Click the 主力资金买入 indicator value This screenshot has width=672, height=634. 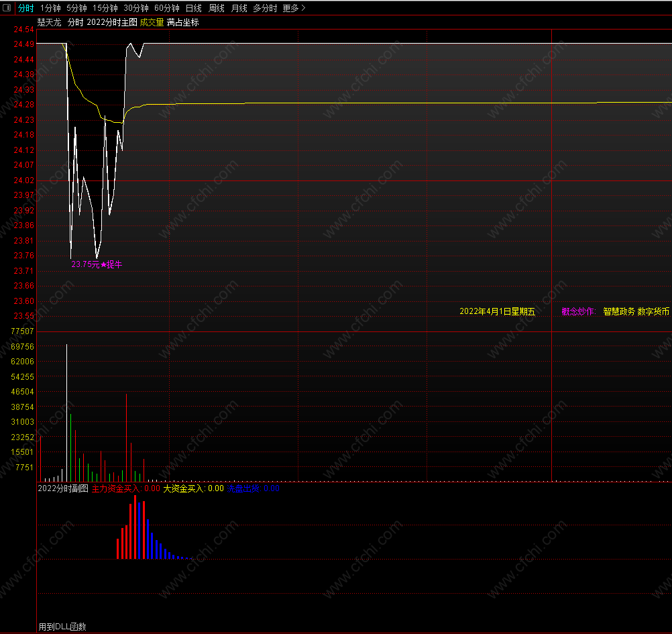tap(126, 488)
